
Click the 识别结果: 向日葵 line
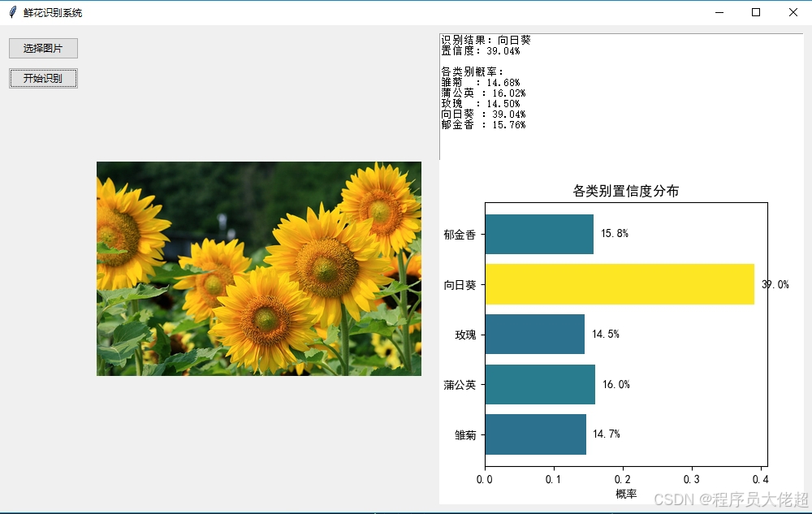486,40
